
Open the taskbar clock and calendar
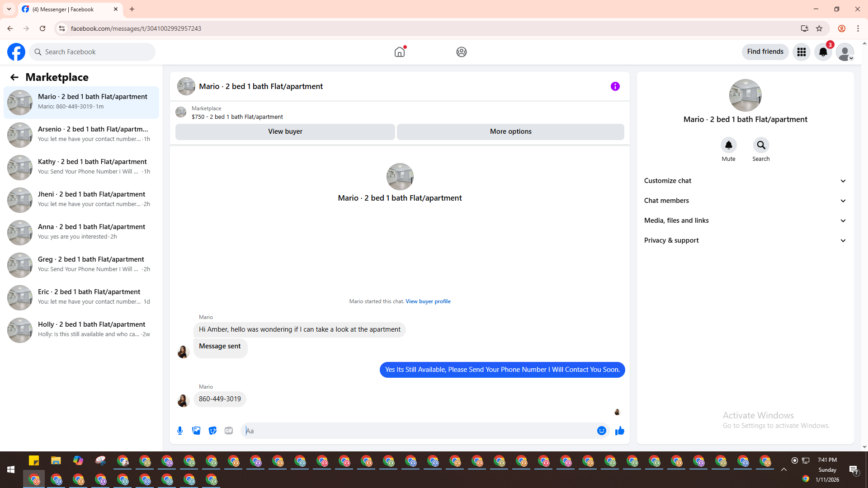827,470
